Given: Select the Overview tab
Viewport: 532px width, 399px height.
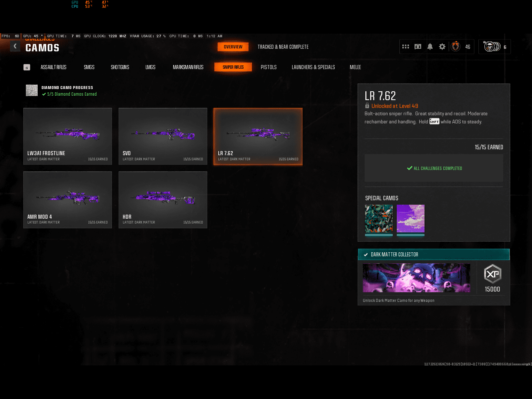Looking at the screenshot, I should (233, 47).
